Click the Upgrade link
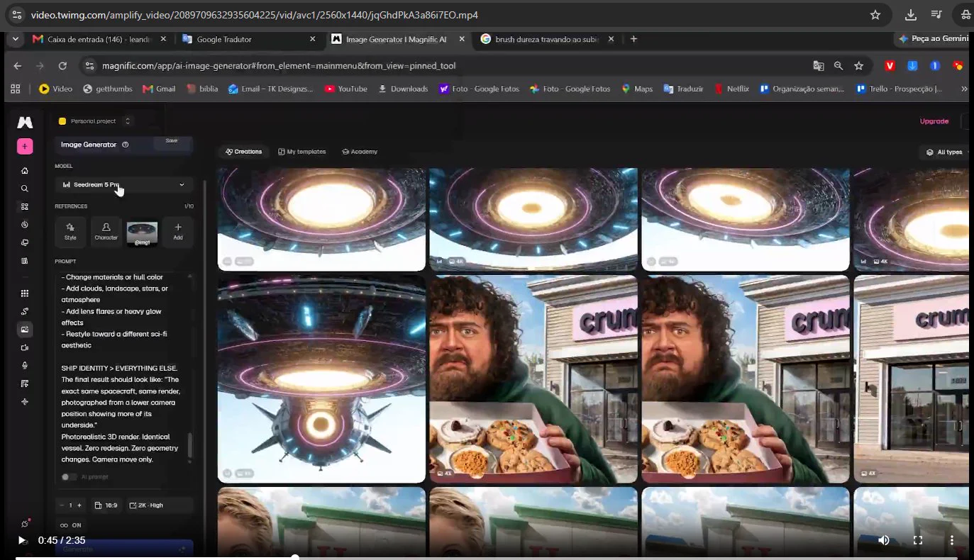This screenshot has height=560, width=974. (x=934, y=121)
